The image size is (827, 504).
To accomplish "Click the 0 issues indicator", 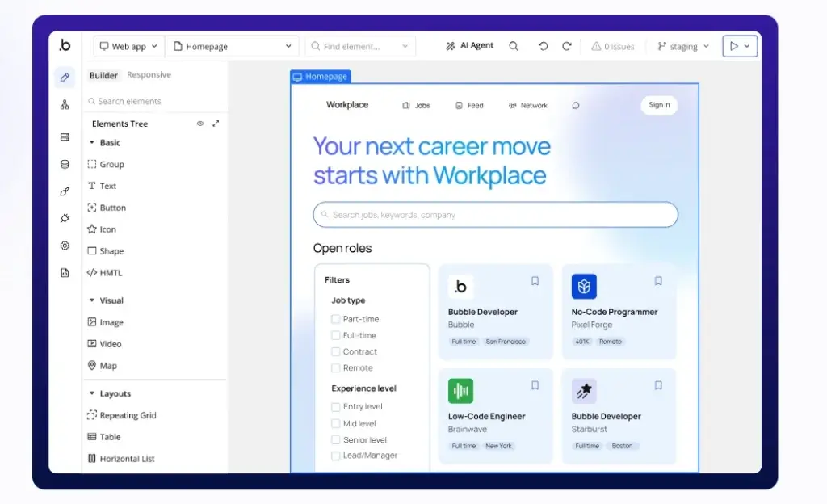I will point(614,46).
